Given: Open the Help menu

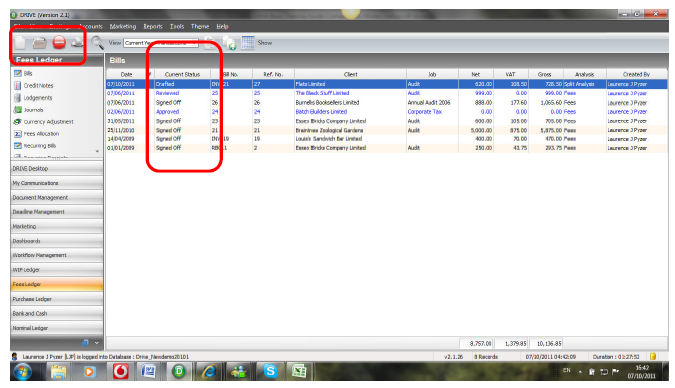Looking at the screenshot, I should (222, 26).
